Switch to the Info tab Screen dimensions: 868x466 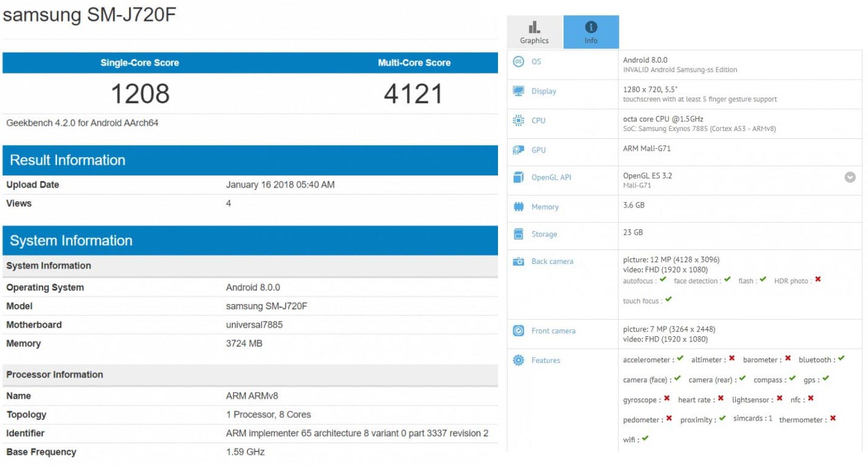591,32
